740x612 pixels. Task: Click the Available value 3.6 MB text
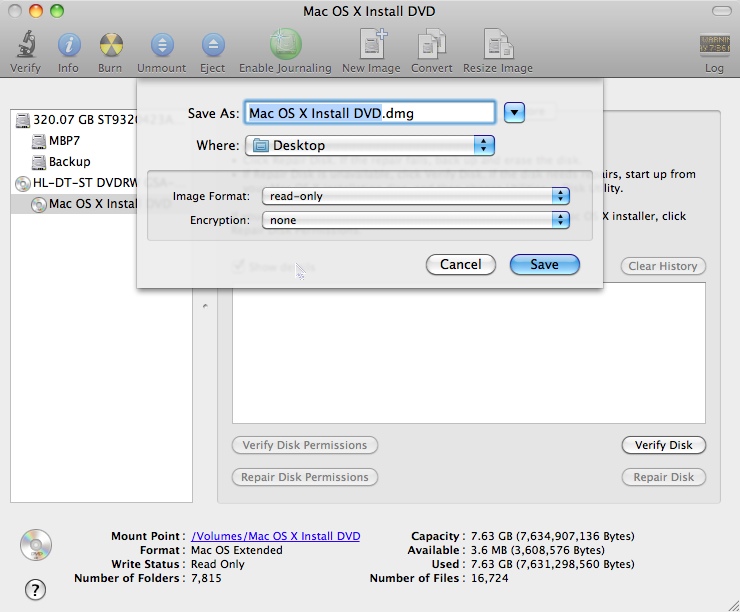[538, 550]
